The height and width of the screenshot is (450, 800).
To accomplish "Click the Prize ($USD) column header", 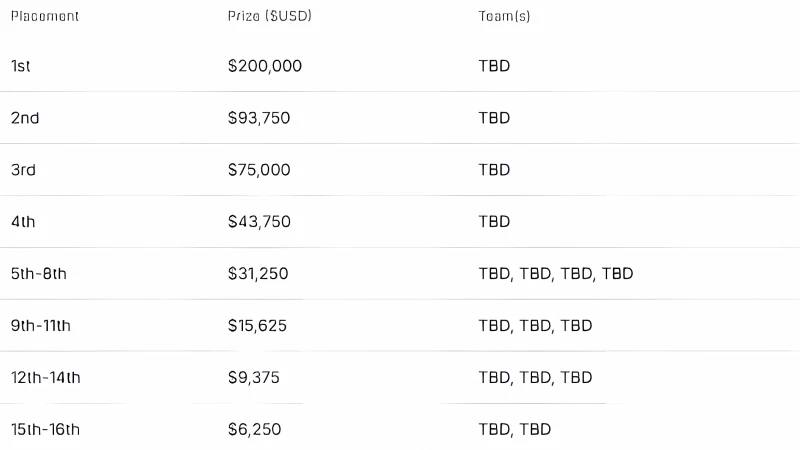I will point(269,16).
